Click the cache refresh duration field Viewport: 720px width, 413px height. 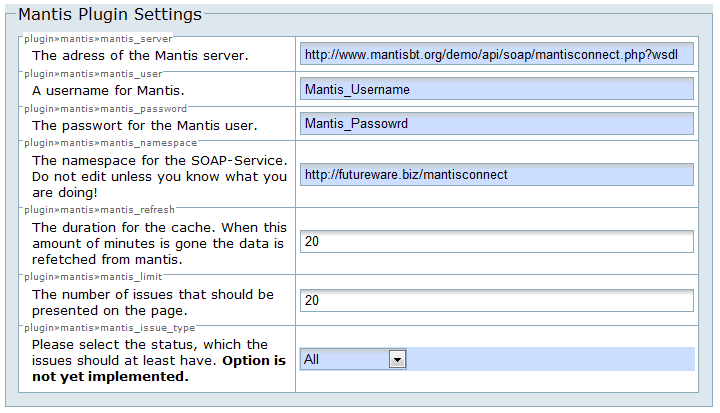496,242
